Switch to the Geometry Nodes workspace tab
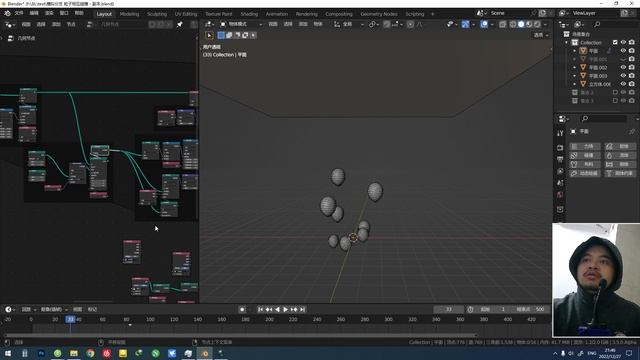 pyautogui.click(x=379, y=14)
